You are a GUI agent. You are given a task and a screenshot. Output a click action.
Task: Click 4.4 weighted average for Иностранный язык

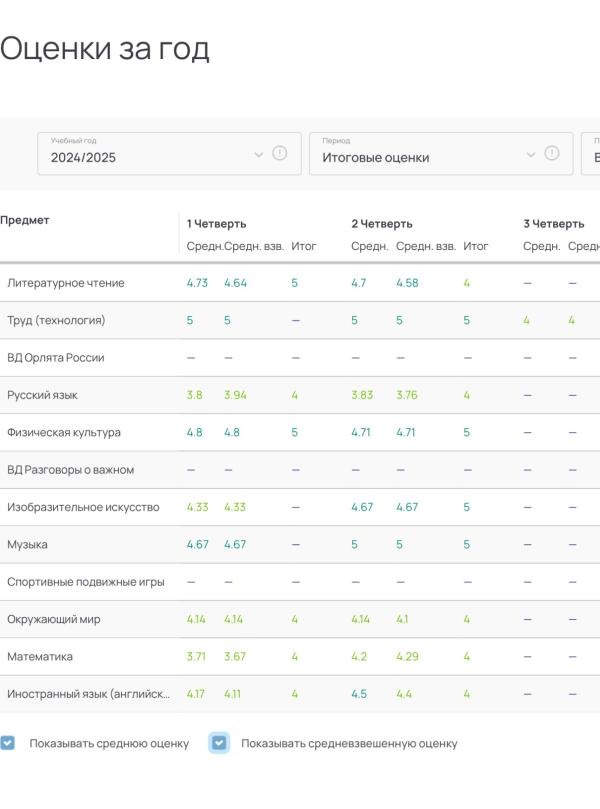(404, 694)
